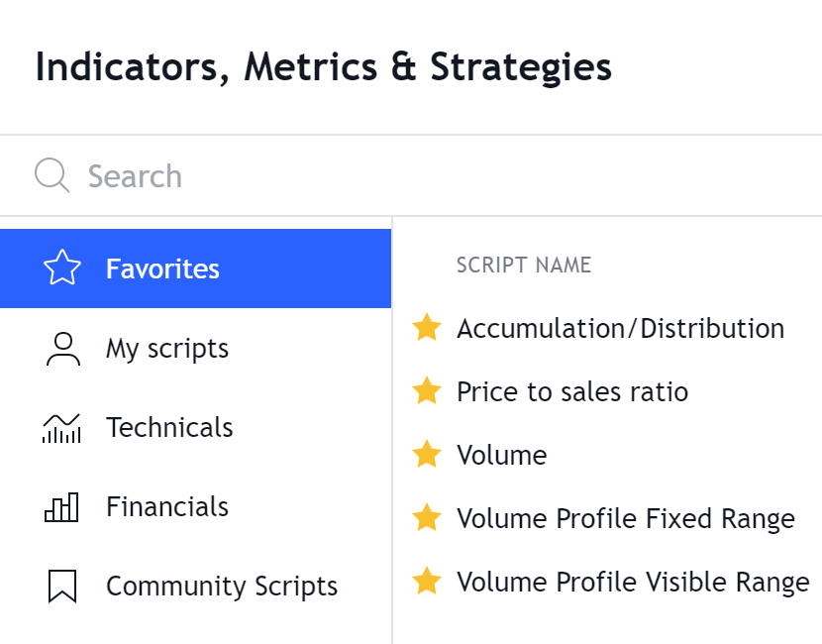
Task: Open the Technicals category
Action: (x=169, y=428)
